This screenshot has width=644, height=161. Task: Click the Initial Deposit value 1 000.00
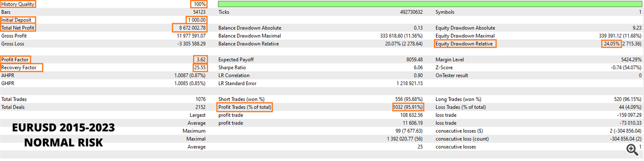(197, 20)
